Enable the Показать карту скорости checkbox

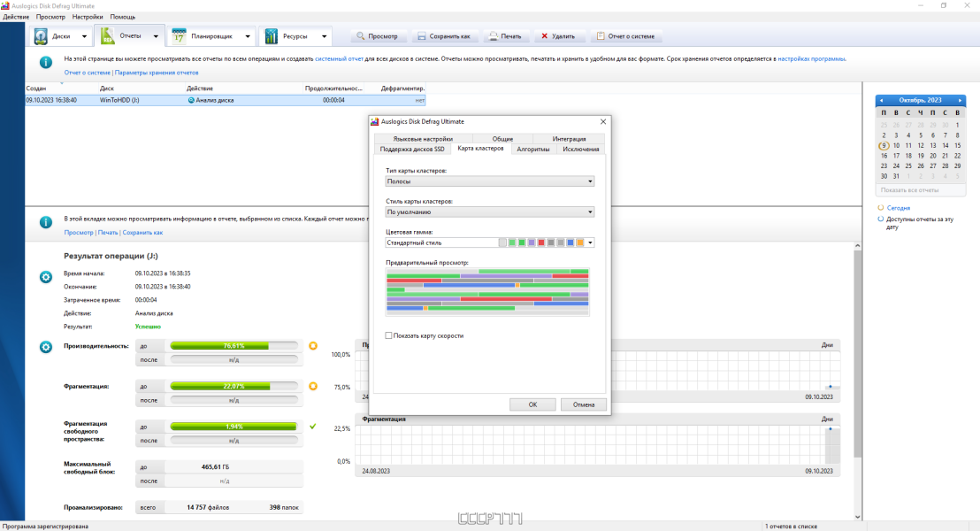[389, 336]
